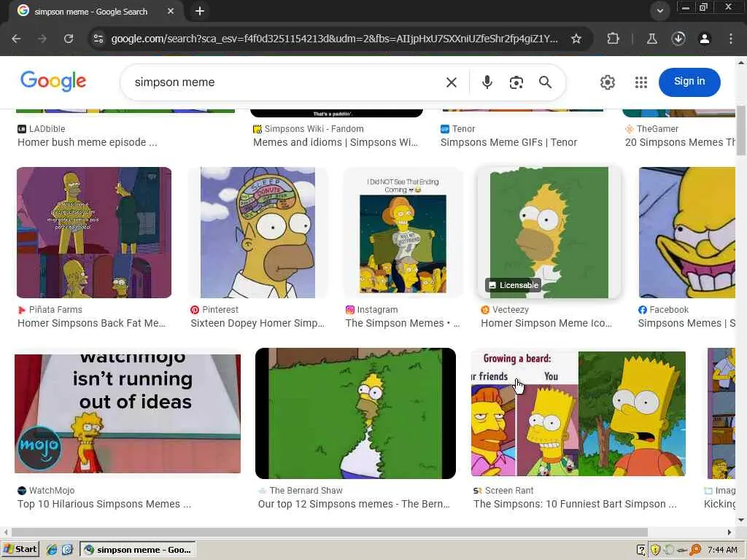The image size is (747, 560).
Task: Open Our top 12 Simpsons memes link
Action: click(354, 505)
